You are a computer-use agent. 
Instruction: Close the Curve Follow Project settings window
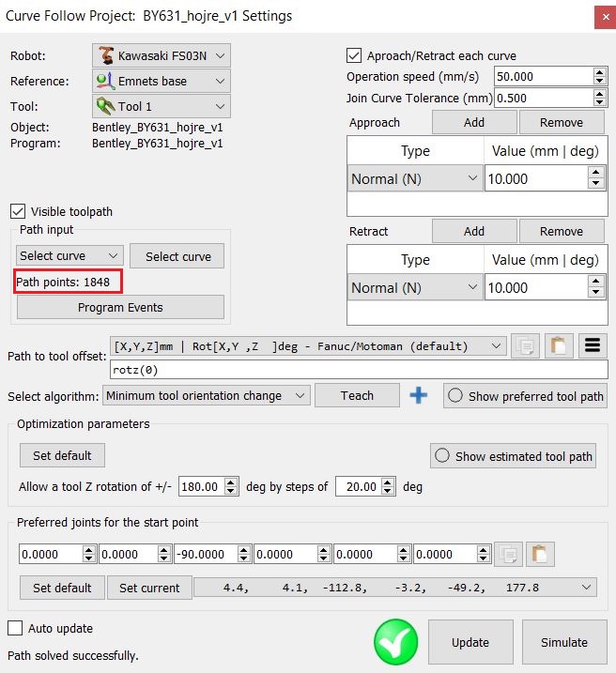click(606, 17)
